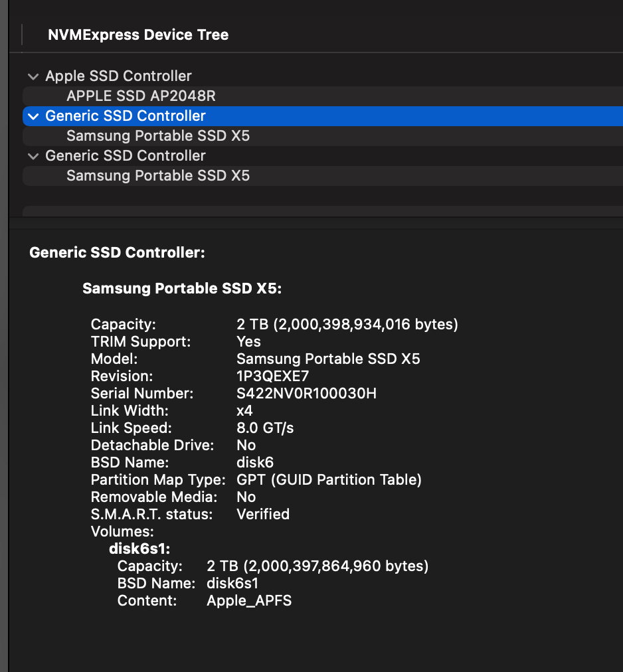The image size is (623, 672).
Task: Click the revision value "1P3QEXE7"
Action: tap(273, 377)
